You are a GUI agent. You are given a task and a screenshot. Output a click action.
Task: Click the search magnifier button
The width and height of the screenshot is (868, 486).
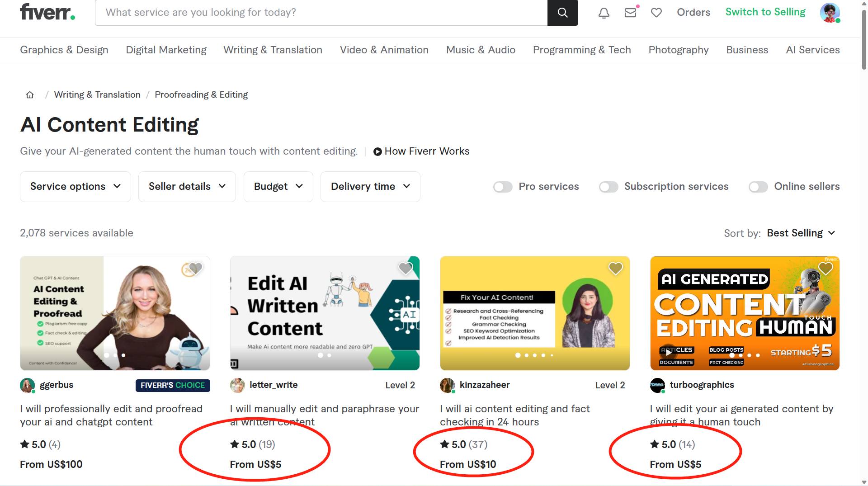pos(562,13)
